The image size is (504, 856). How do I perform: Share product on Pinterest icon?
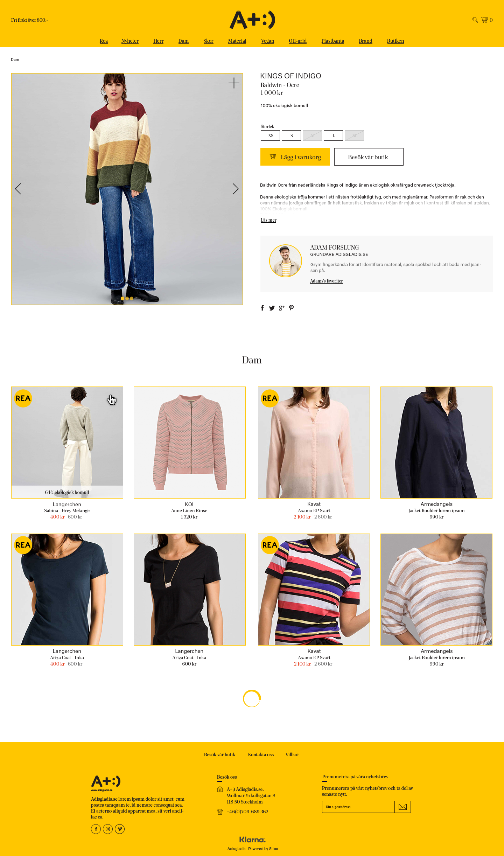click(291, 308)
